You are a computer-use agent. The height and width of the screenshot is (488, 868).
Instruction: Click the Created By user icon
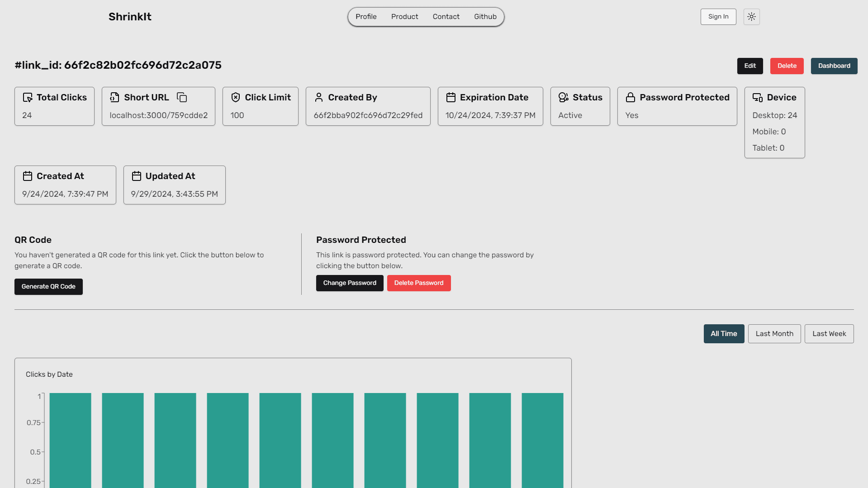click(319, 97)
